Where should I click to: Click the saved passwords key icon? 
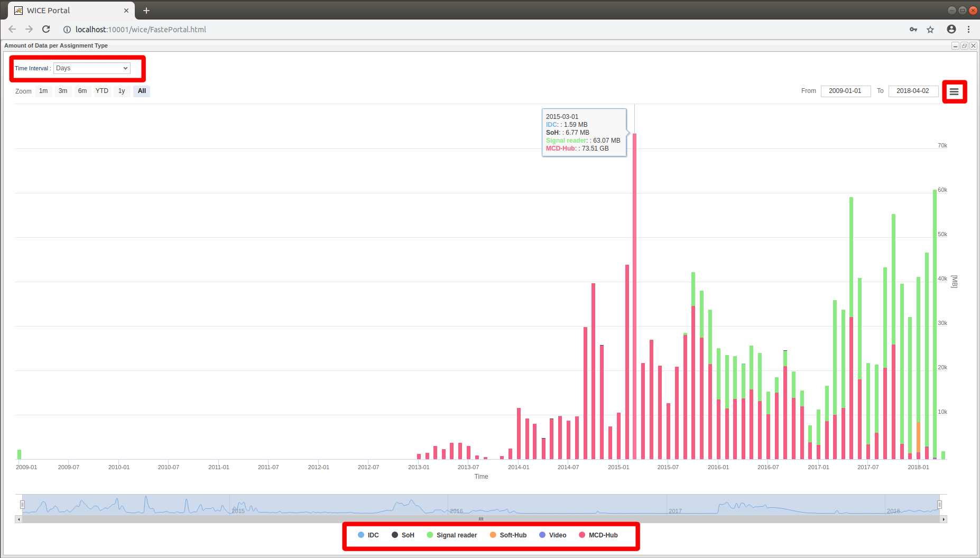tap(913, 30)
